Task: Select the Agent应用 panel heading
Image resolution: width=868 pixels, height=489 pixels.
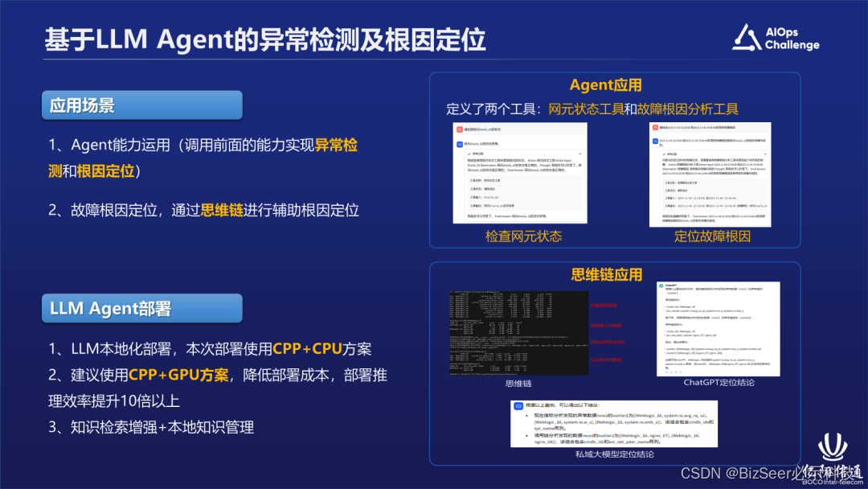Action: pyautogui.click(x=606, y=85)
